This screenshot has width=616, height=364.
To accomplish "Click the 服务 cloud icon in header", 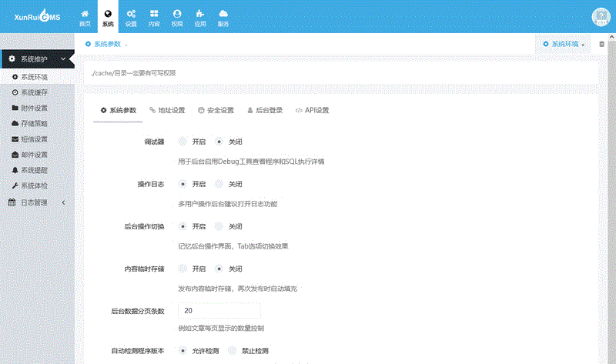I will tap(223, 18).
